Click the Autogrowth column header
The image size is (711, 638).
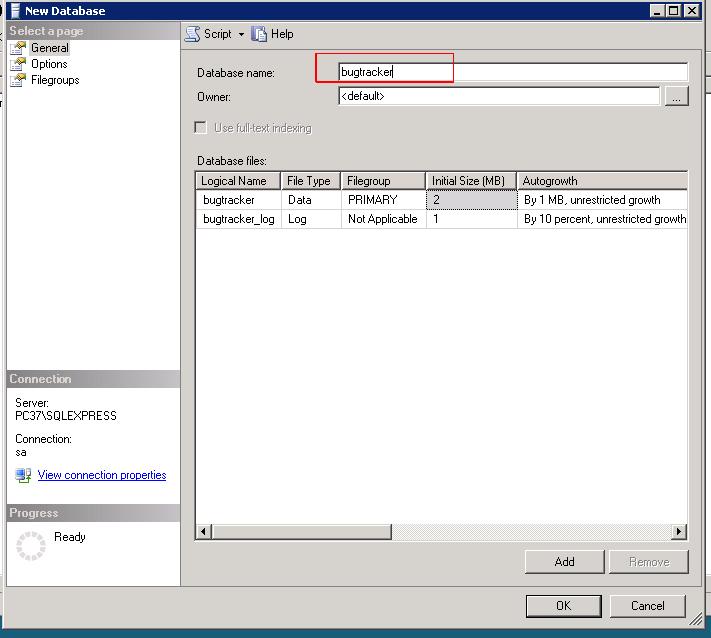(602, 181)
